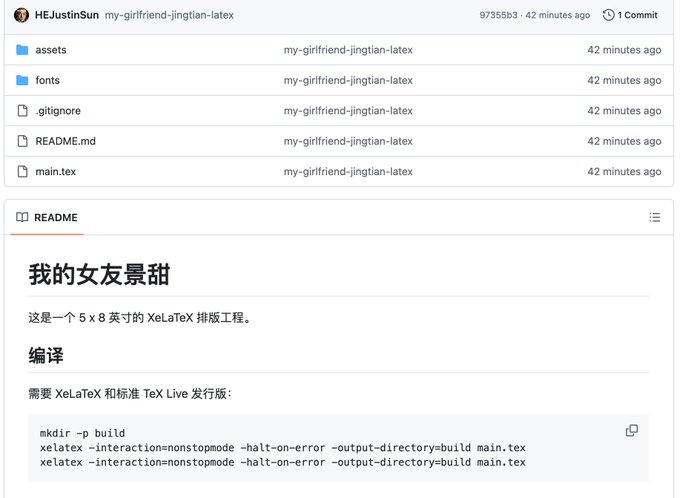Click the fonts folder icon
The width and height of the screenshot is (680, 498).
[22, 80]
